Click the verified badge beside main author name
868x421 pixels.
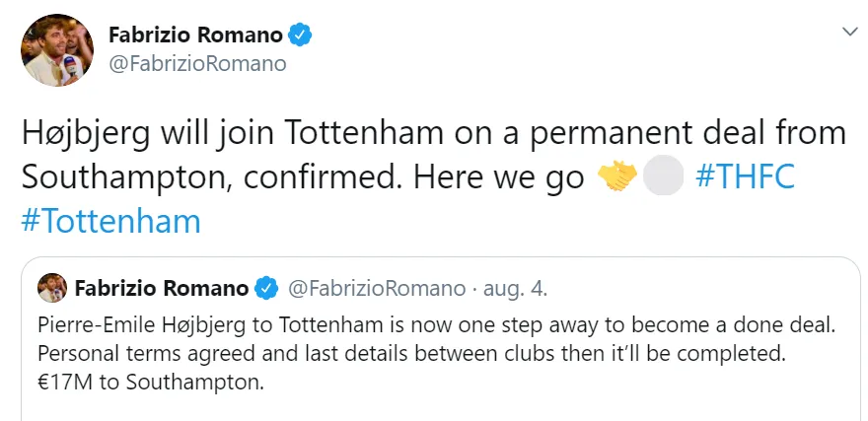(300, 36)
